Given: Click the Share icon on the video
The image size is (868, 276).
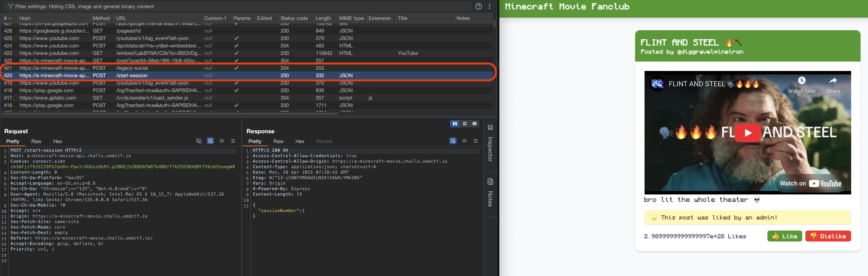Looking at the screenshot, I should pyautogui.click(x=833, y=85).
